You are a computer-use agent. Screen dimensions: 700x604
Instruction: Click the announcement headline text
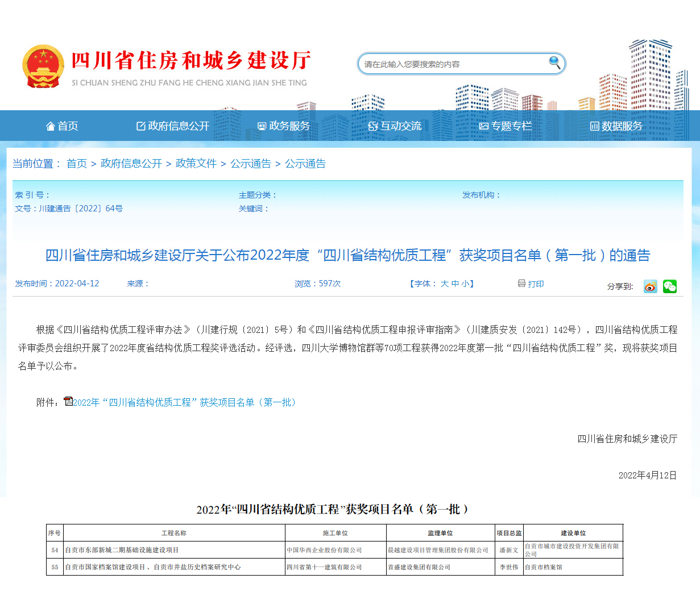347,255
